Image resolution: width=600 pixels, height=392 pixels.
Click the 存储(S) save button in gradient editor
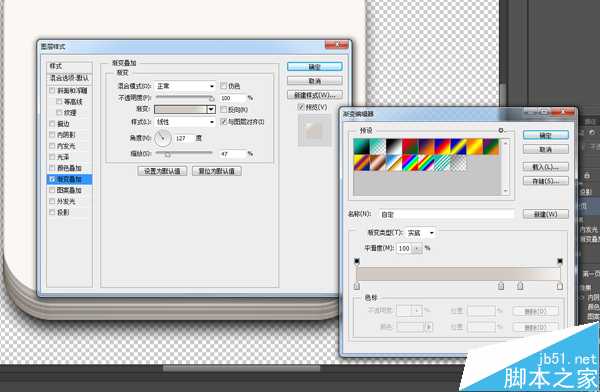546,181
